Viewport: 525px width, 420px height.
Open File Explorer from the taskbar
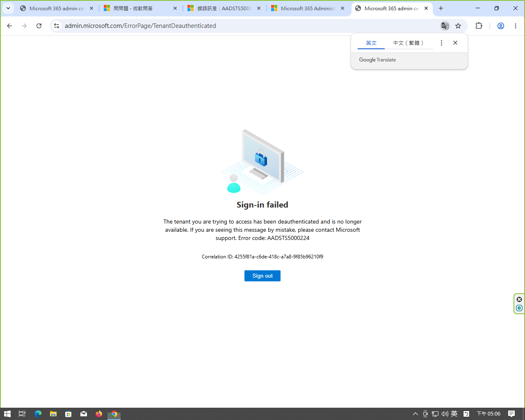(x=53, y=414)
